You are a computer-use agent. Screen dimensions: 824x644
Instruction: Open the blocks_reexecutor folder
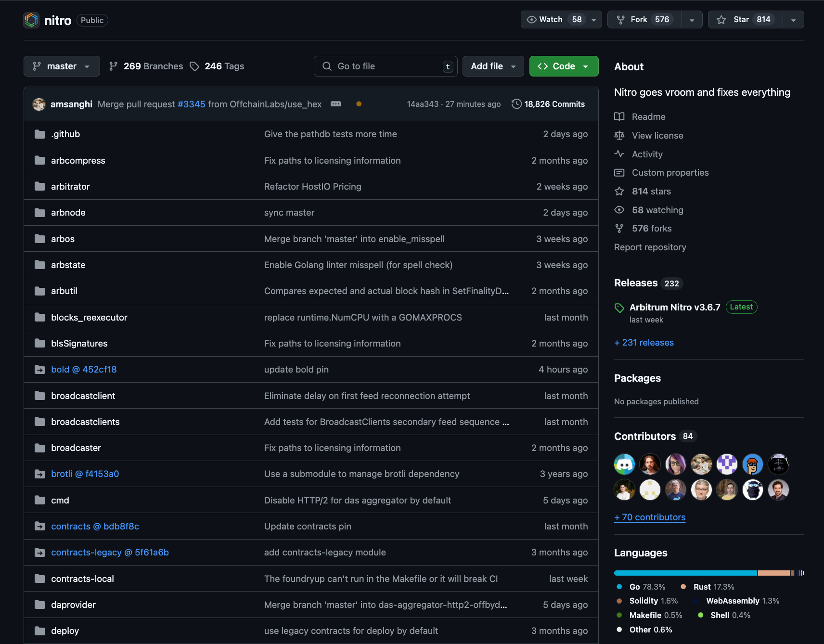90,318
